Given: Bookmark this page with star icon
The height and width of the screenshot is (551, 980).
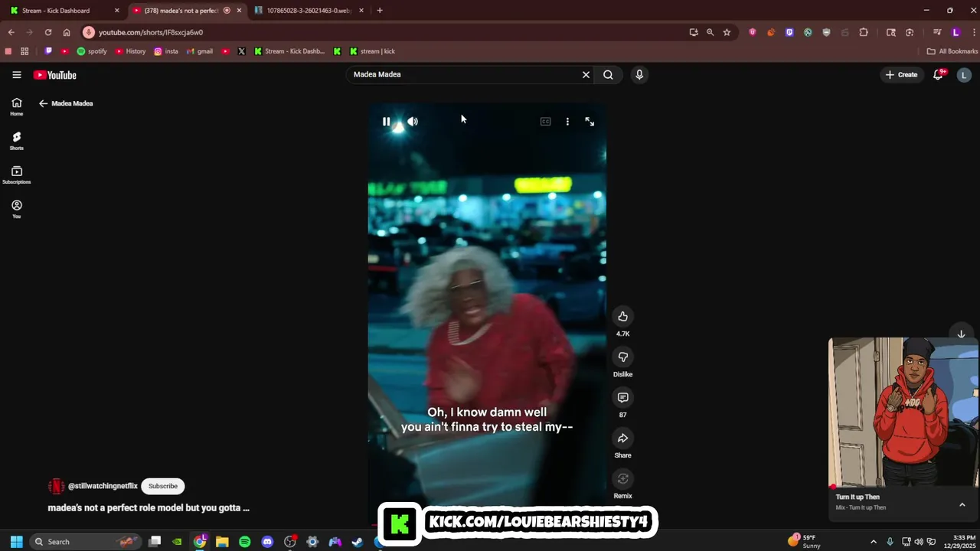Looking at the screenshot, I should (x=727, y=32).
